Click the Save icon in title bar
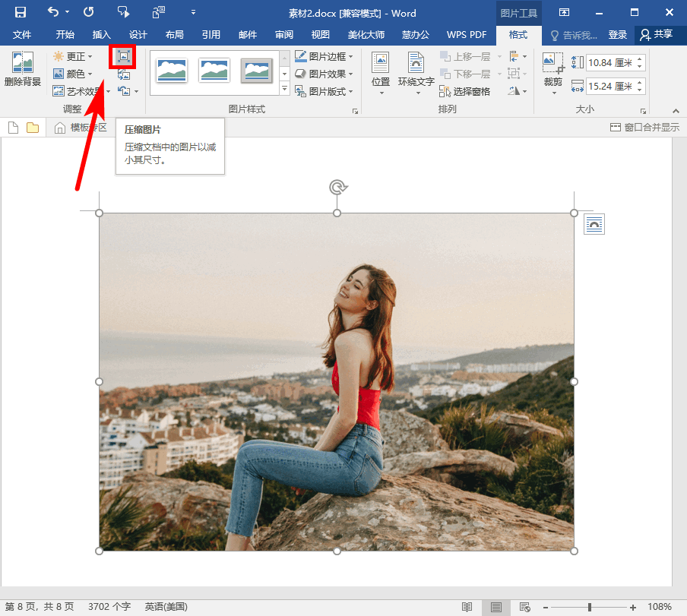This screenshot has width=687, height=616. coord(21,12)
